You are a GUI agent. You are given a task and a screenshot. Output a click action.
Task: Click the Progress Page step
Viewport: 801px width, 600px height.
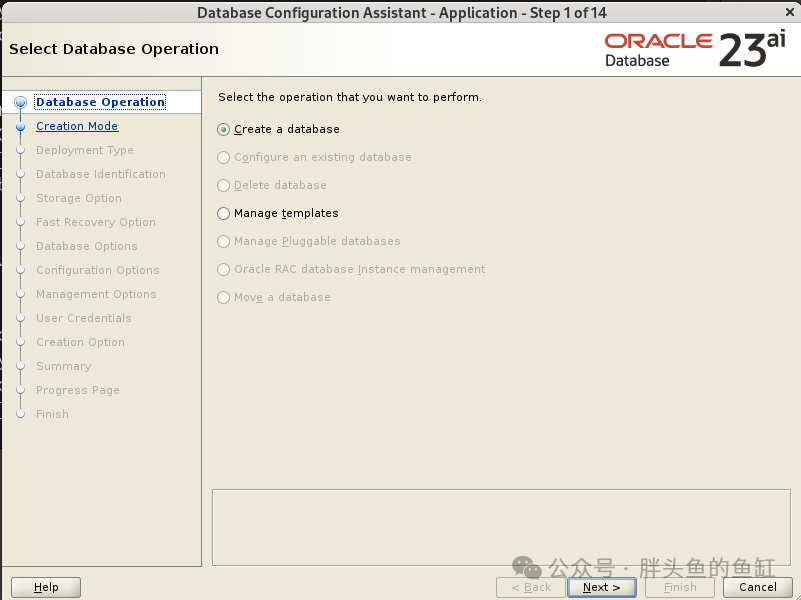[x=78, y=390]
